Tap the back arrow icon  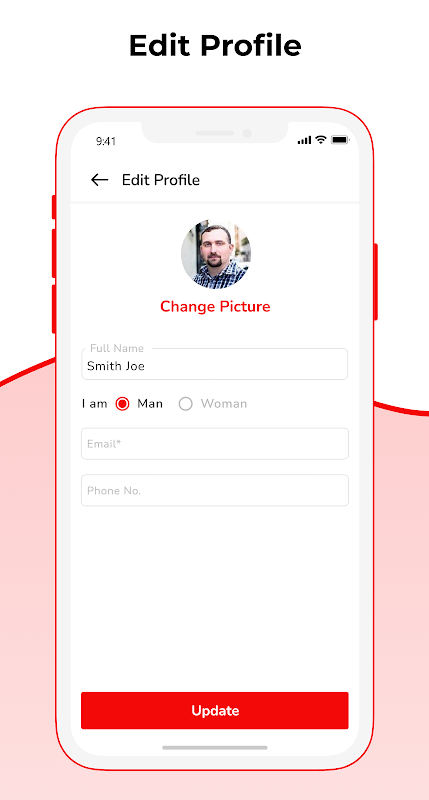coord(99,180)
